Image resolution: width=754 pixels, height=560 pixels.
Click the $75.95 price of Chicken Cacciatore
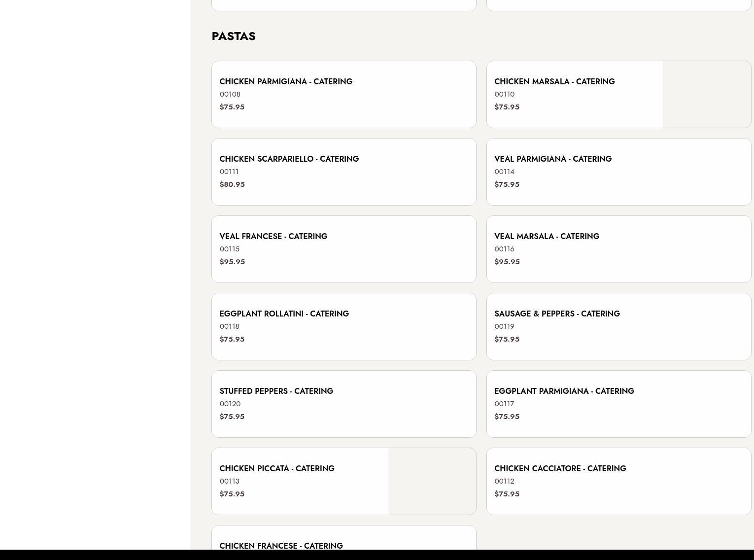tap(507, 494)
